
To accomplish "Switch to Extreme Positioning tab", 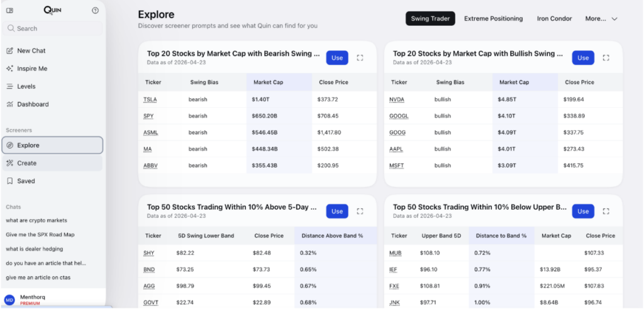I will 493,18.
